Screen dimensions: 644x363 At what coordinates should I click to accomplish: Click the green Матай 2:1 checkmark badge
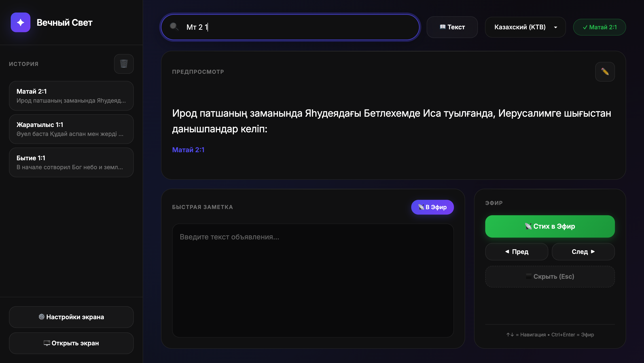pyautogui.click(x=599, y=27)
